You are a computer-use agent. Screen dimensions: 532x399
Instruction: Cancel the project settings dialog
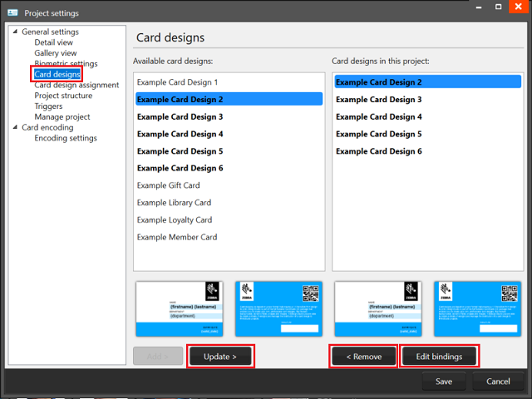497,382
